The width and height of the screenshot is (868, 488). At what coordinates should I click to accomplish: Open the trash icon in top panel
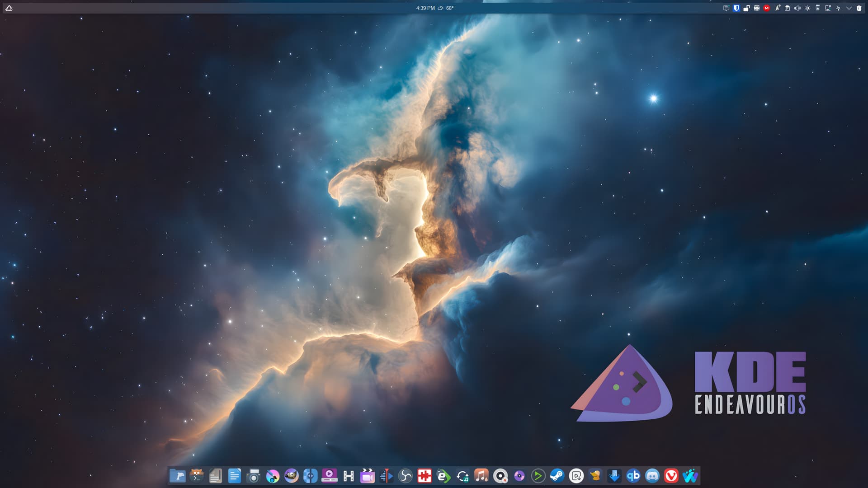pyautogui.click(x=859, y=8)
